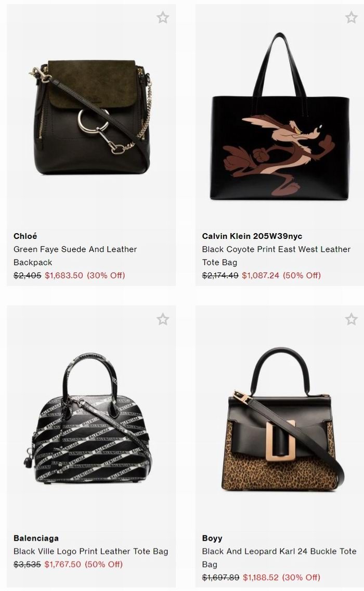Click the star icon on Calvin Klein tote

coord(351,17)
